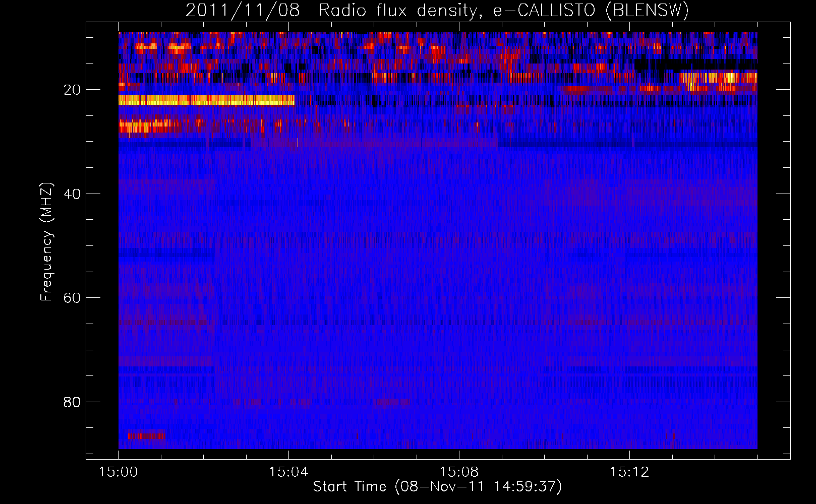This screenshot has width=816, height=504.
Task: Click the 15:04 time tick label
Action: pyautogui.click(x=288, y=472)
